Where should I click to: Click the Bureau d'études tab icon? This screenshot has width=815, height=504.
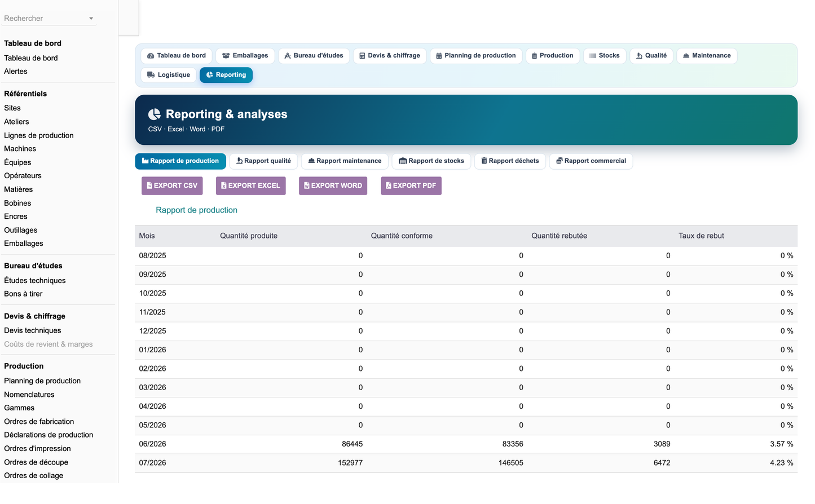[x=288, y=56]
